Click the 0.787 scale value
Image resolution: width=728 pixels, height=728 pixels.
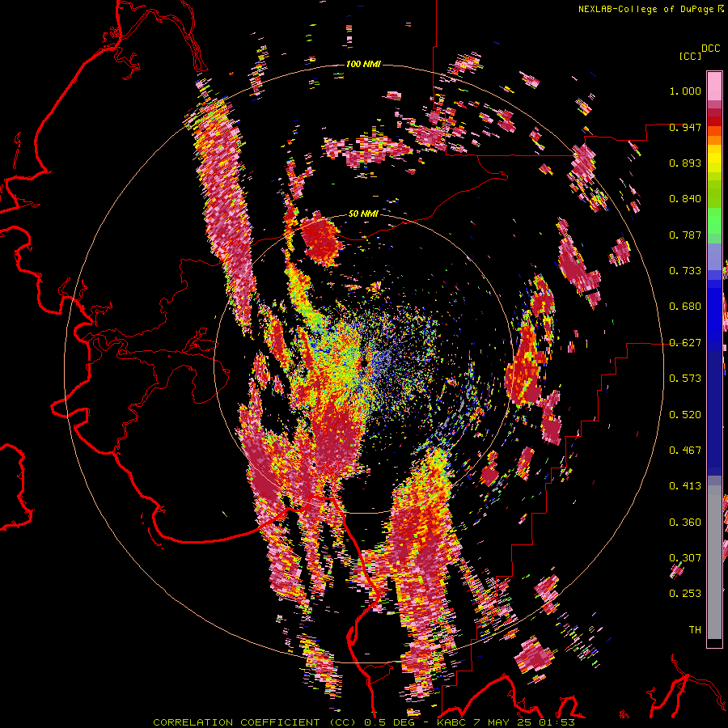pyautogui.click(x=685, y=235)
